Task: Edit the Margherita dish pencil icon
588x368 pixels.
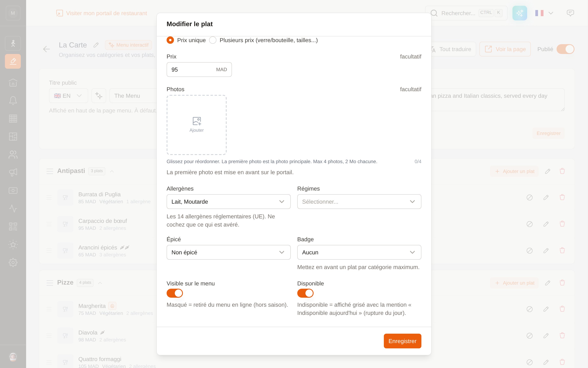Action: pos(546,309)
